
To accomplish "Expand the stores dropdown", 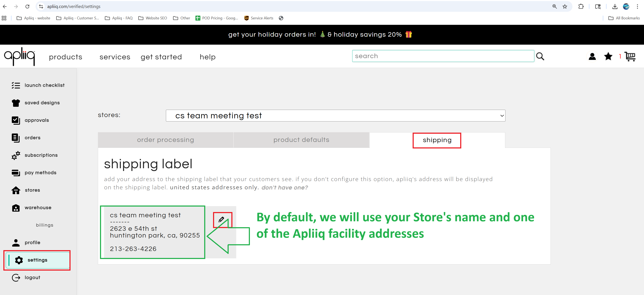I will tap(335, 116).
